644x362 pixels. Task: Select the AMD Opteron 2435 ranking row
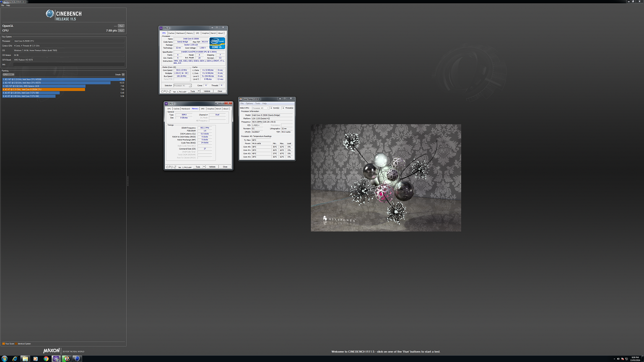pos(63,86)
